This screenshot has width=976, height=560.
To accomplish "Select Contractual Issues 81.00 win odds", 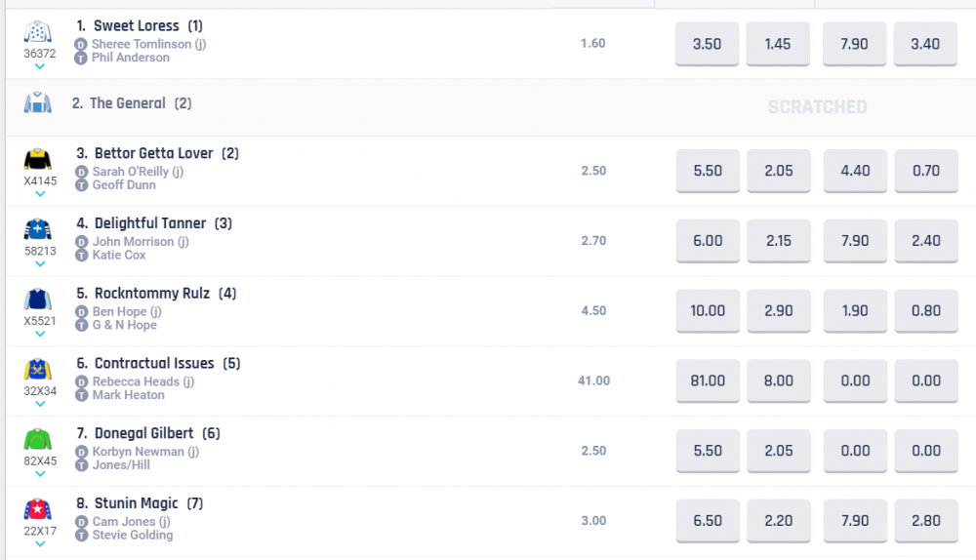I will pyautogui.click(x=708, y=380).
